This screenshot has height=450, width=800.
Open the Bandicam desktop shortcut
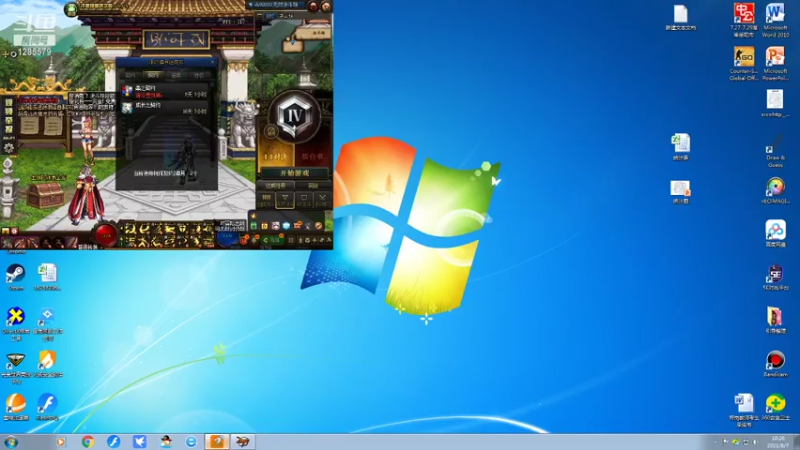pos(775,363)
